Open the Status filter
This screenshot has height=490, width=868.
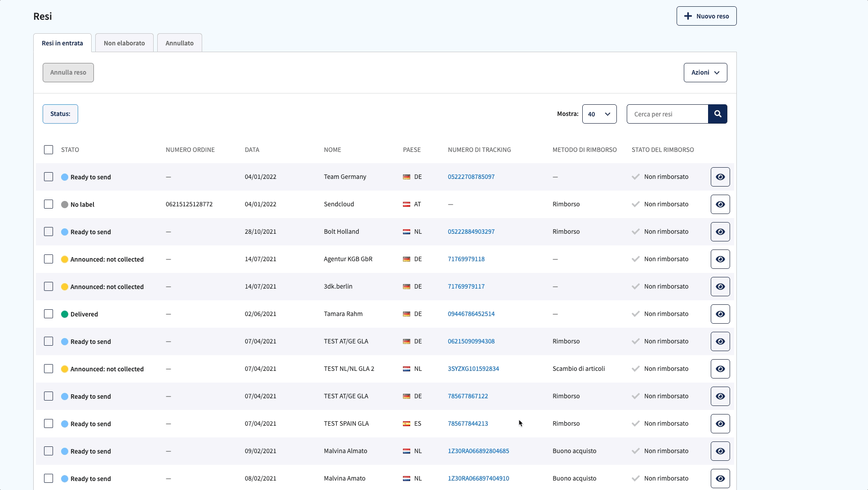60,114
